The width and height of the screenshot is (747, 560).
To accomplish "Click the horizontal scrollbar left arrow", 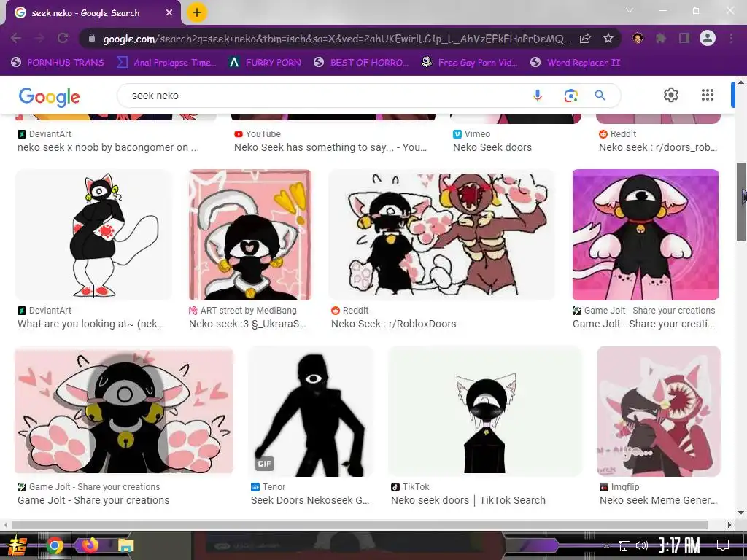I will tap(5, 525).
